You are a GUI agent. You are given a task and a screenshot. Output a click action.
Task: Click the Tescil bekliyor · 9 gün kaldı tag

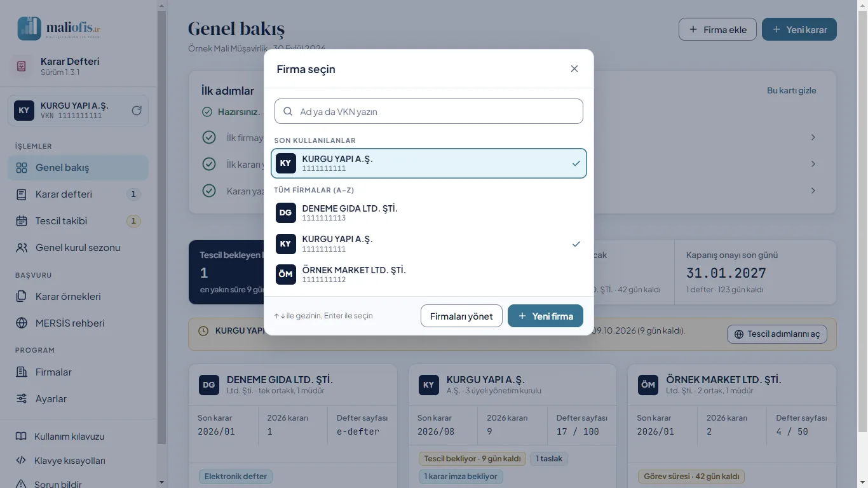[x=472, y=459]
